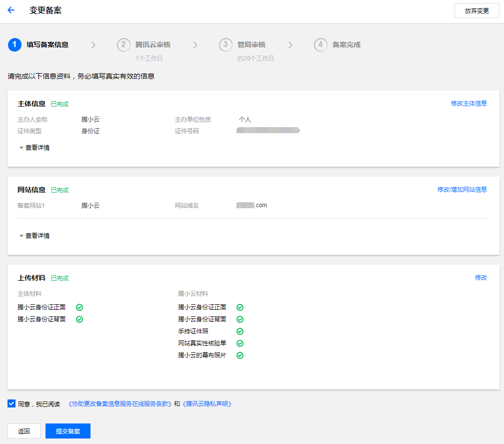Click check icon beside 腾小云的幕布照片

click(240, 355)
